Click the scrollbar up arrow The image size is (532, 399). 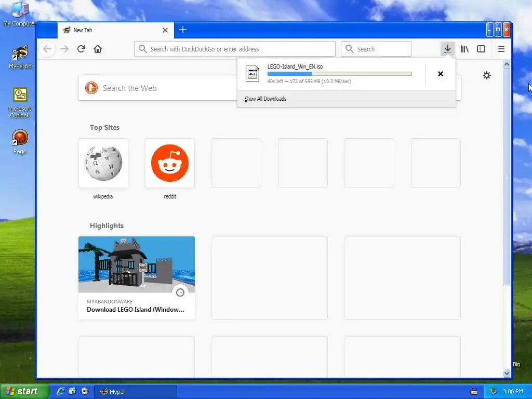[507, 64]
